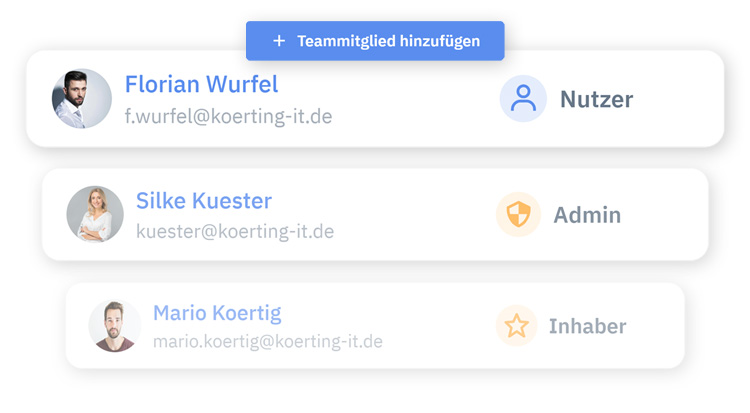Click the orange shield icon beside Admin
750x413 pixels.
tap(519, 215)
